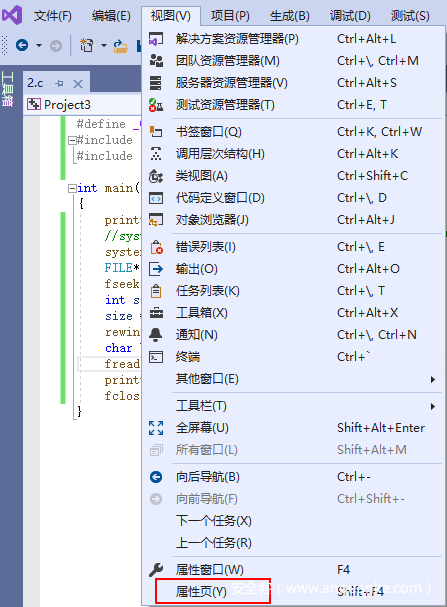Open dropdown arrow next to new project icon

coord(104,46)
